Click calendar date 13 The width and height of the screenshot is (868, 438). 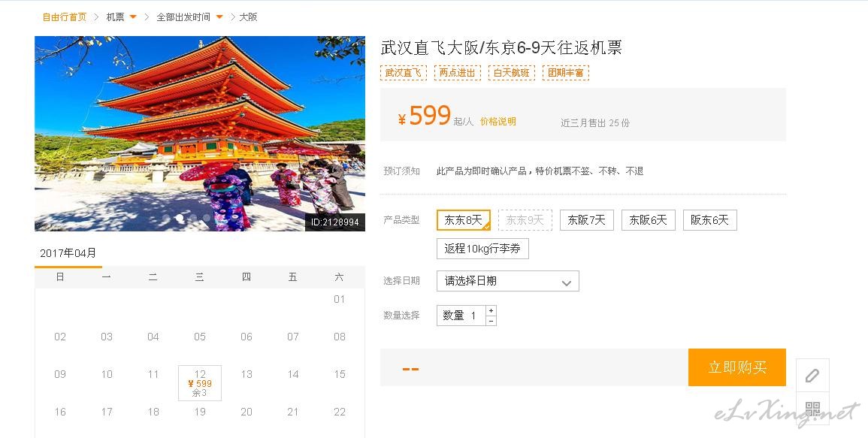246,374
